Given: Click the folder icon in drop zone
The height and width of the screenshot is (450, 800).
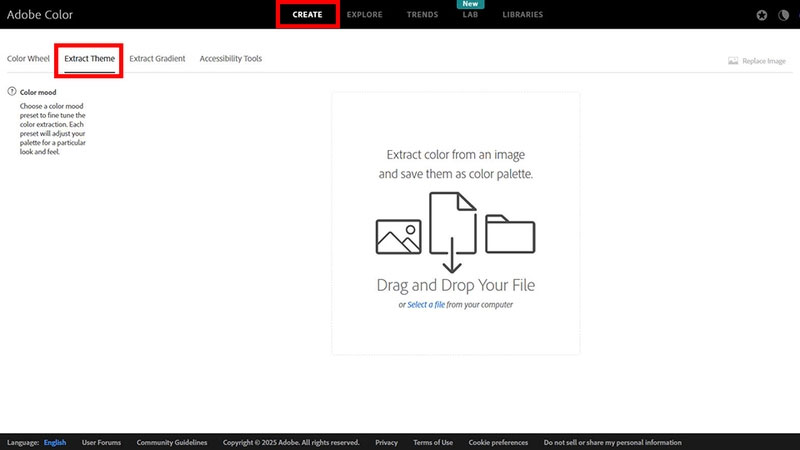Looking at the screenshot, I should pos(510,233).
